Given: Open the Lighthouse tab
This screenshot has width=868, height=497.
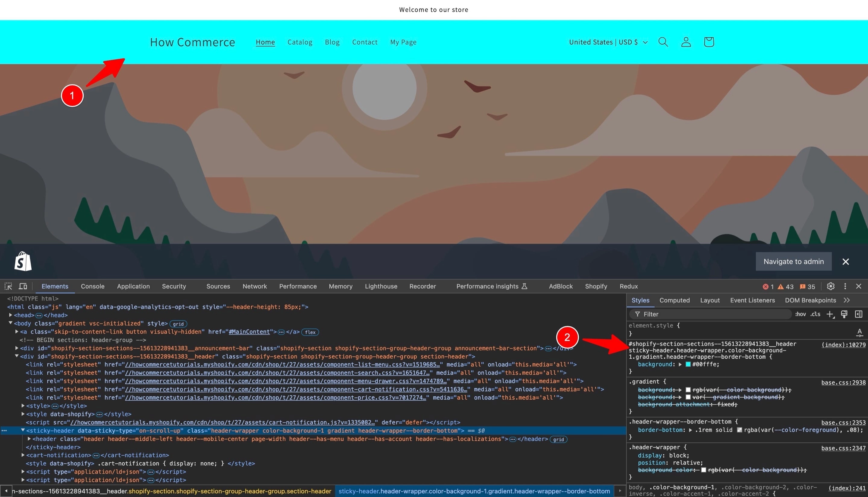Looking at the screenshot, I should pos(381,286).
